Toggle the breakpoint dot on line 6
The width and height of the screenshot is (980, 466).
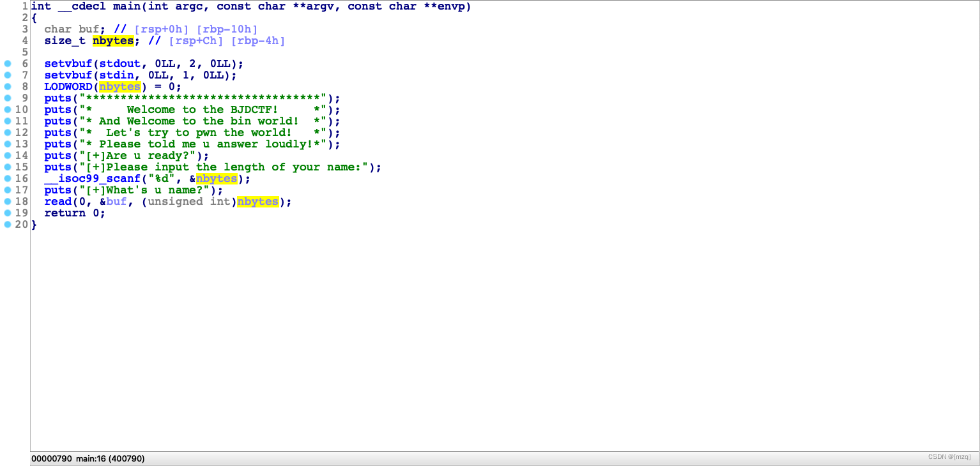(x=8, y=64)
